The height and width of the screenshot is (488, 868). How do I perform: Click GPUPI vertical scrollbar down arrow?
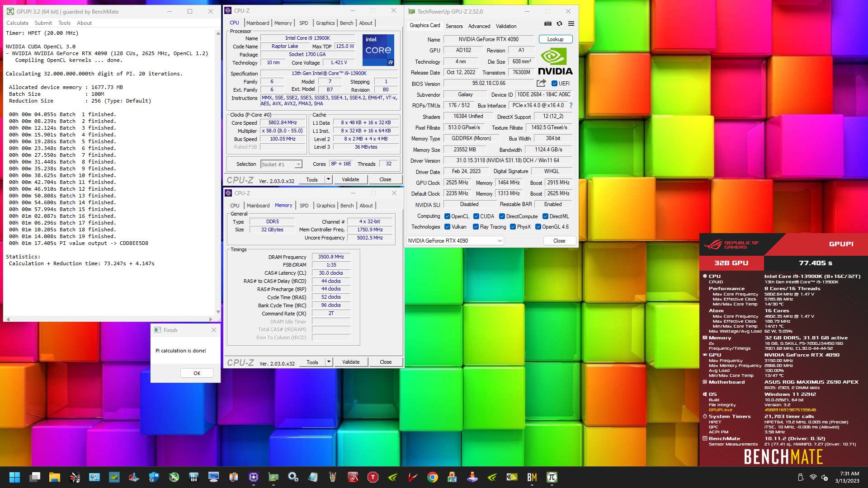coord(218,312)
